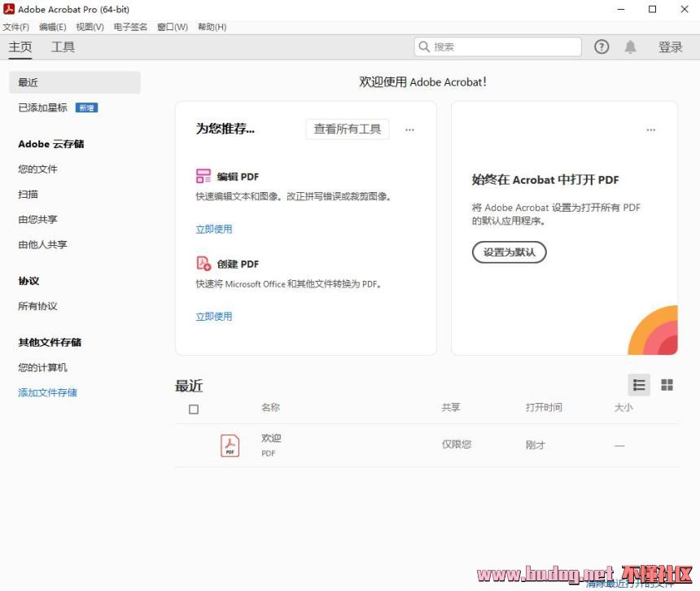Switch to the 工具 tab
The height and width of the screenshot is (591, 700).
[63, 47]
